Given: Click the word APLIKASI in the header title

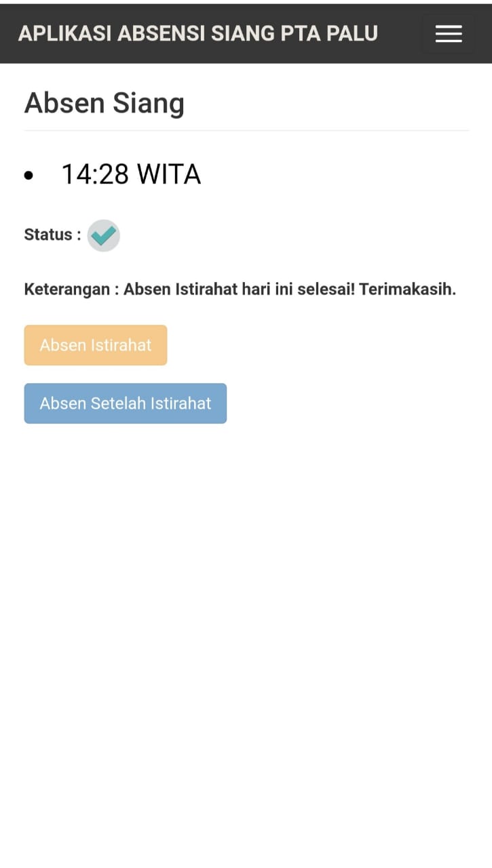Looking at the screenshot, I should point(64,33).
